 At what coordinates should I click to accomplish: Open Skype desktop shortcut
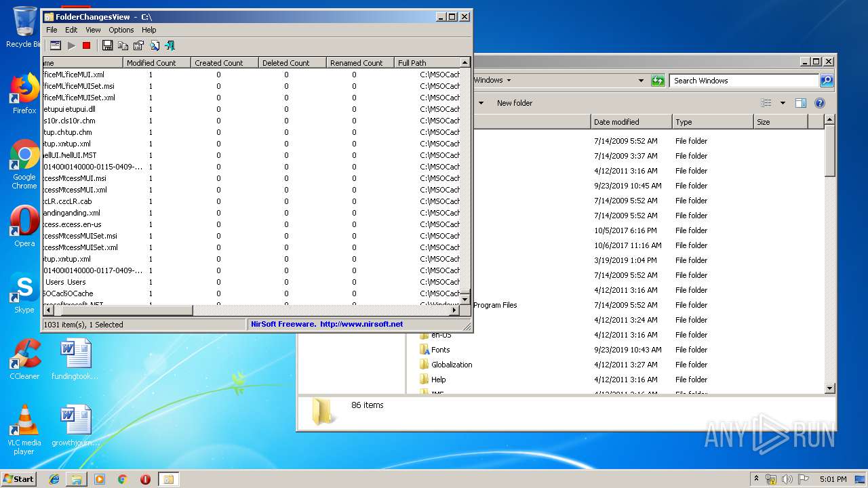click(x=24, y=293)
